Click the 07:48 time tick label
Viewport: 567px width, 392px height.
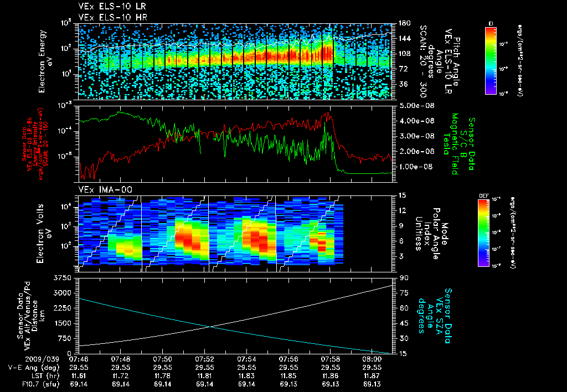coord(121,359)
